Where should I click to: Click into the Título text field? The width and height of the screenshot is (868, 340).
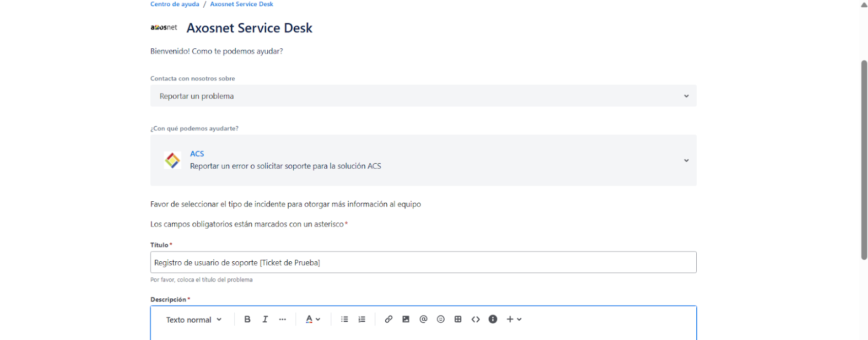pos(423,262)
